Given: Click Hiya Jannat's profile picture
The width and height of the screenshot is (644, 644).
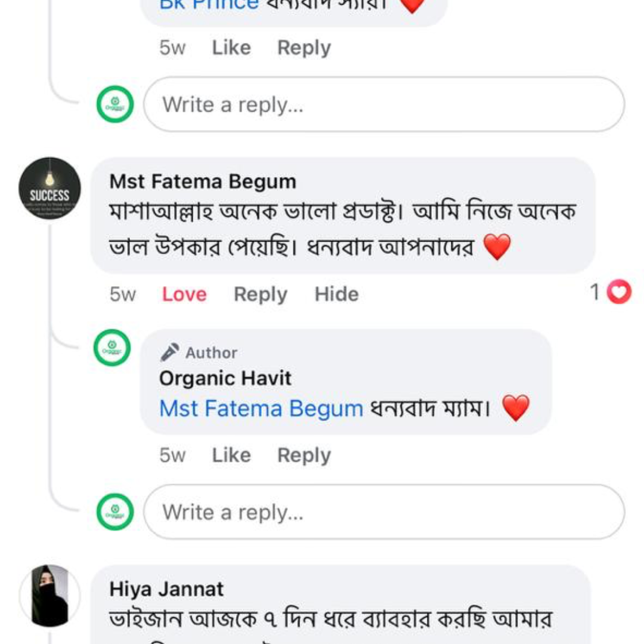Looking at the screenshot, I should click(50, 595).
